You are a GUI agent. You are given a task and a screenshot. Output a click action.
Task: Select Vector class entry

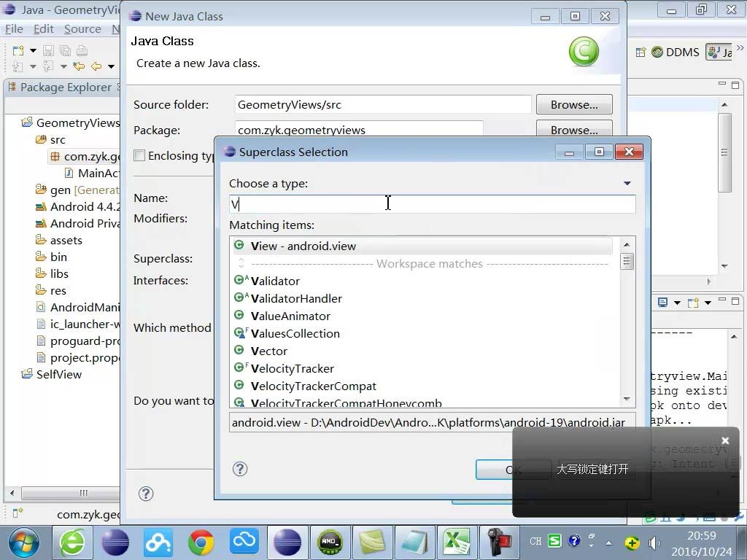pyautogui.click(x=268, y=351)
